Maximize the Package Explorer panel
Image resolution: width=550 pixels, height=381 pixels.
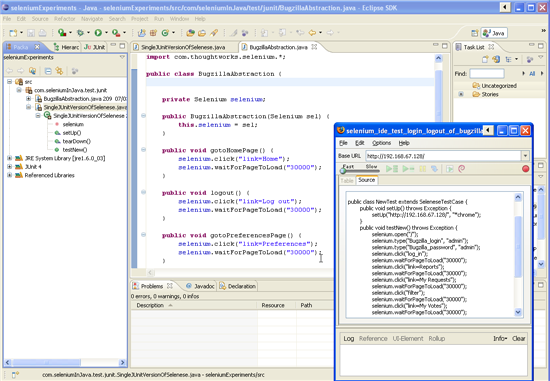(x=122, y=46)
